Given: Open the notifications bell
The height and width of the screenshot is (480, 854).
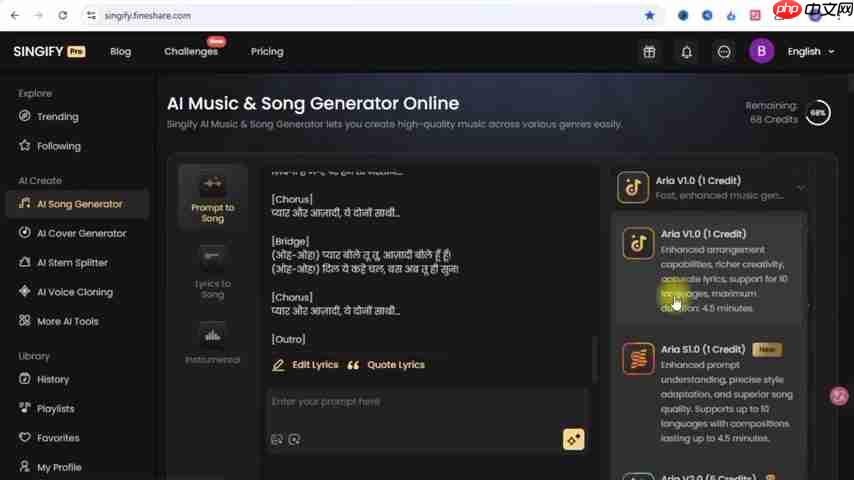Looking at the screenshot, I should click(687, 52).
